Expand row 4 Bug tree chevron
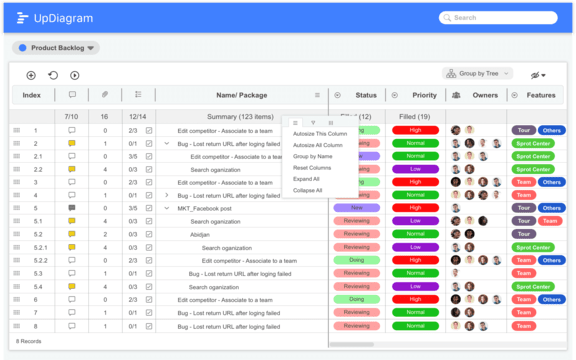Viewport: 576px width, 360px height. pyautogui.click(x=167, y=195)
